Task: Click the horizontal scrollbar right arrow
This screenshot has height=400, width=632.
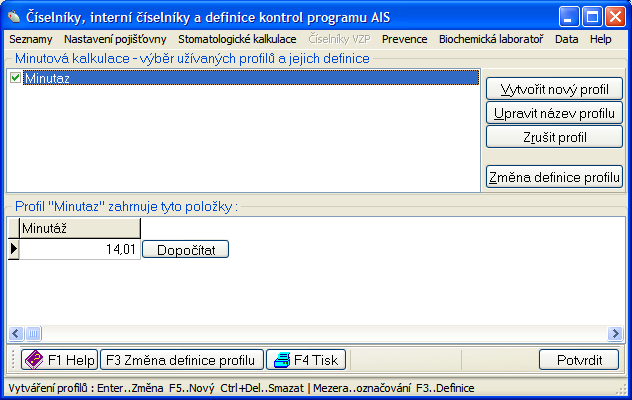Action: click(x=616, y=334)
